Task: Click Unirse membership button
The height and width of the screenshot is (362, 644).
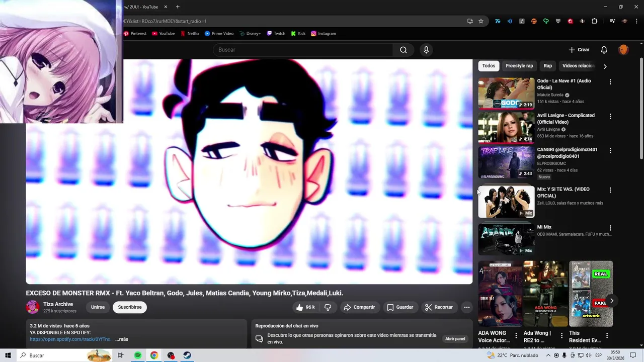Action: (x=98, y=307)
